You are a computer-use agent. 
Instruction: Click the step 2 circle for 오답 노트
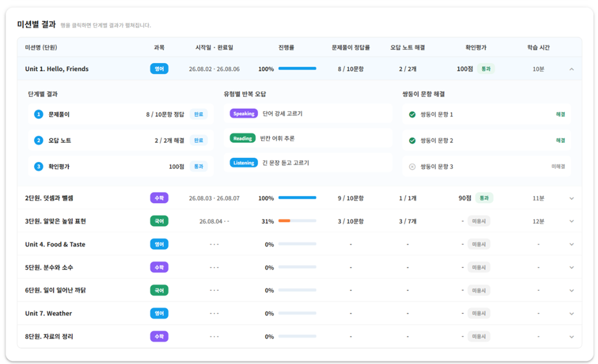(x=39, y=141)
